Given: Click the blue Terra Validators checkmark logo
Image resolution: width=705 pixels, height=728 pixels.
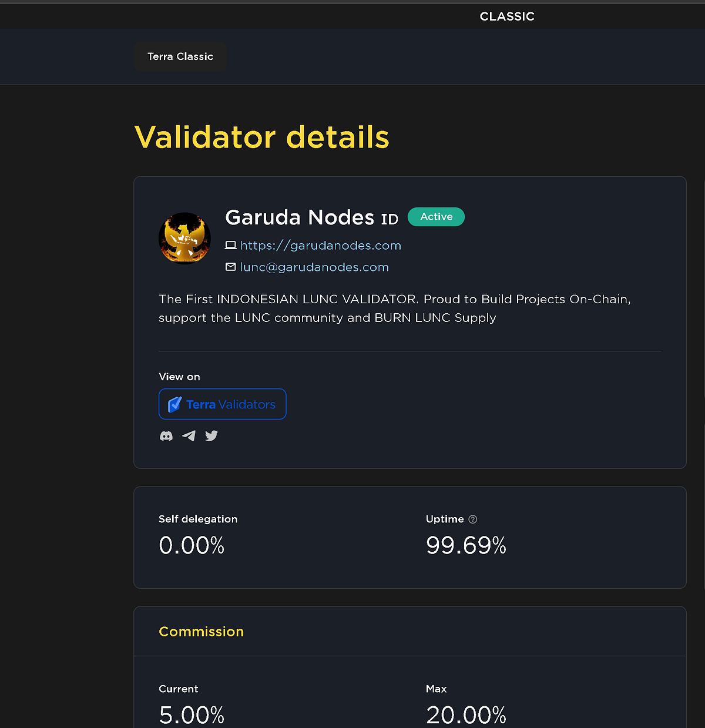Looking at the screenshot, I should (x=174, y=404).
